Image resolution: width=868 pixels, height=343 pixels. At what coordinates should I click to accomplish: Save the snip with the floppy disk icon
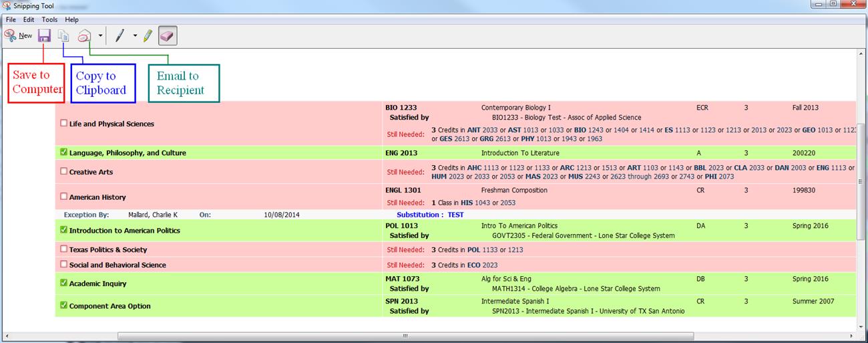pos(44,35)
